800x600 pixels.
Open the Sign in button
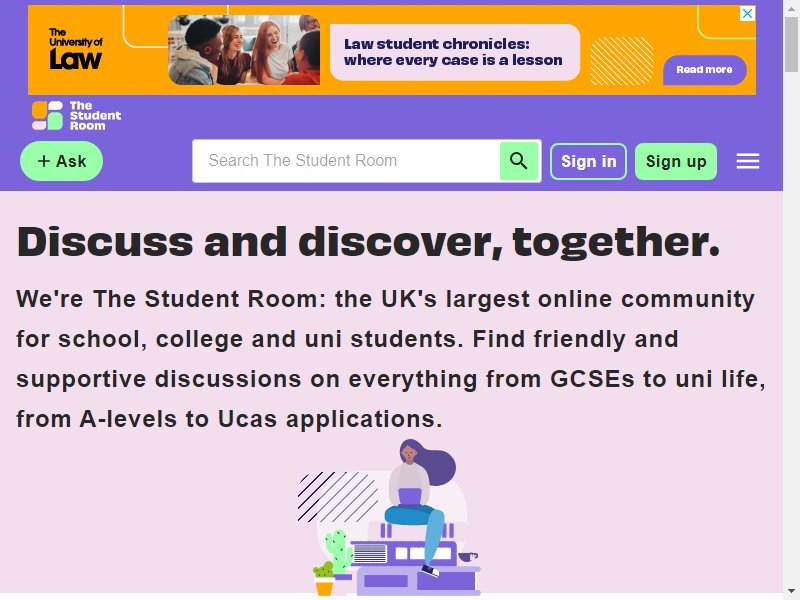click(x=588, y=162)
